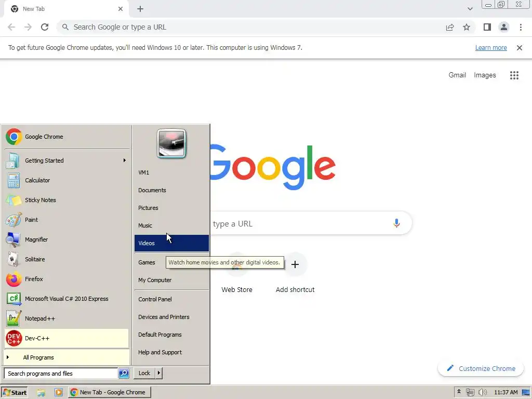
Task: Click Learn more link
Action: (490, 47)
